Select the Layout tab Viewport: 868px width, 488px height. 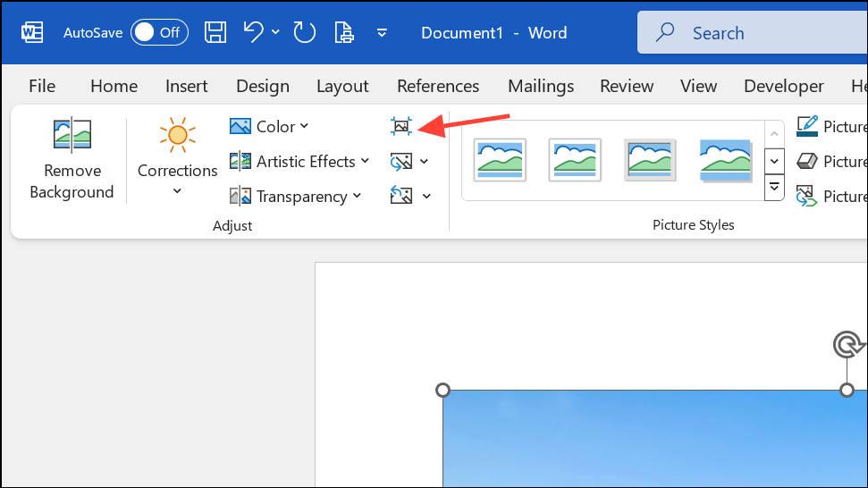(x=342, y=87)
